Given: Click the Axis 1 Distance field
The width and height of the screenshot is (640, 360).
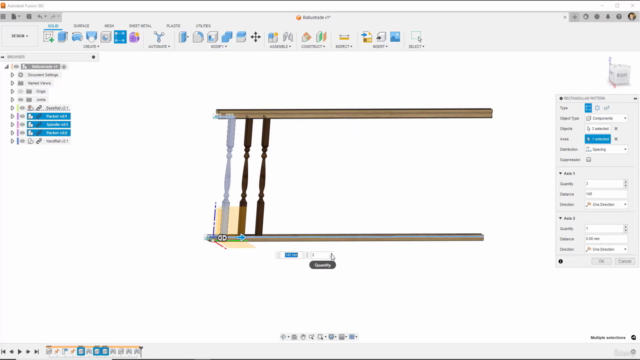Looking at the screenshot, I should coord(606,194).
